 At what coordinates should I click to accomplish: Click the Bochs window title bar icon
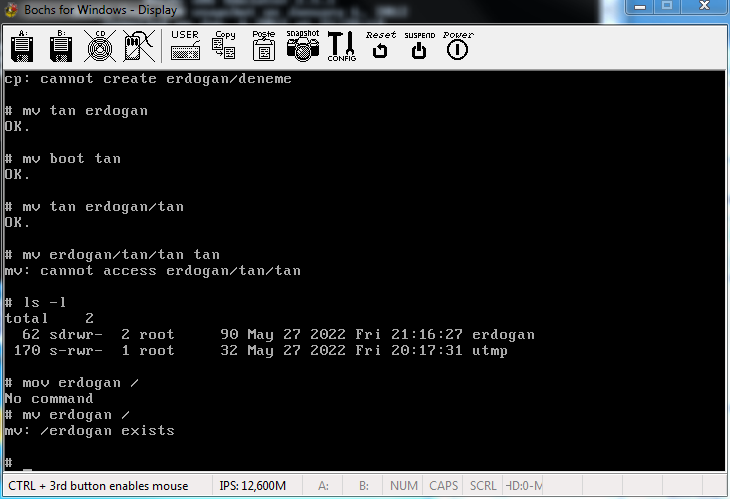[x=12, y=9]
